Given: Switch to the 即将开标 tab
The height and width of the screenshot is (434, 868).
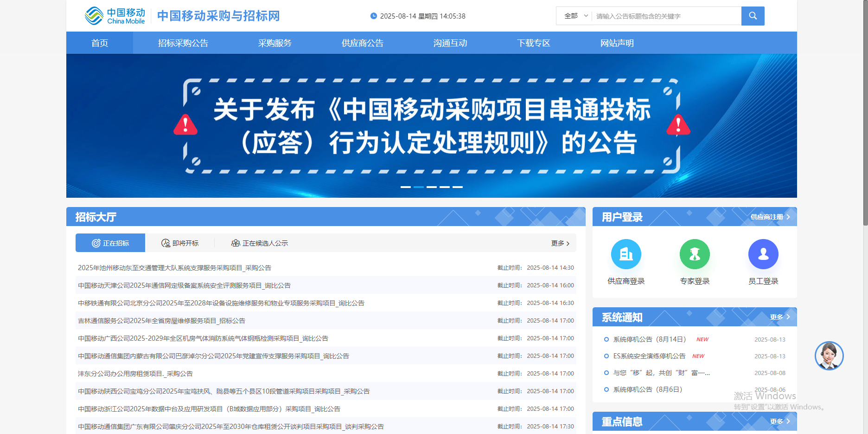Looking at the screenshot, I should click(x=180, y=243).
